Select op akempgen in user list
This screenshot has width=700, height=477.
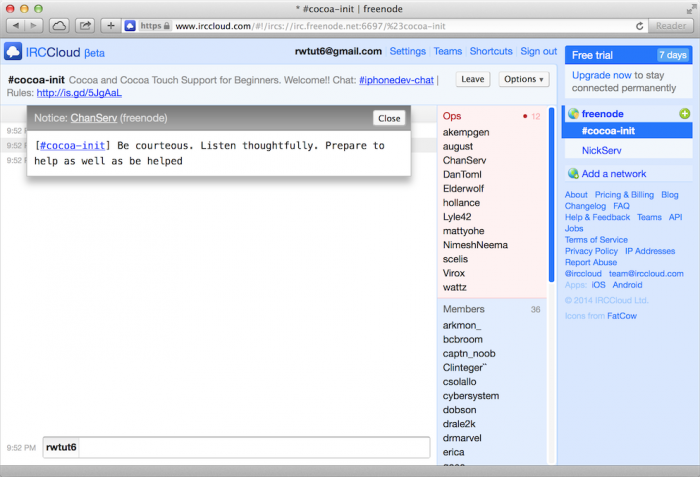(466, 132)
